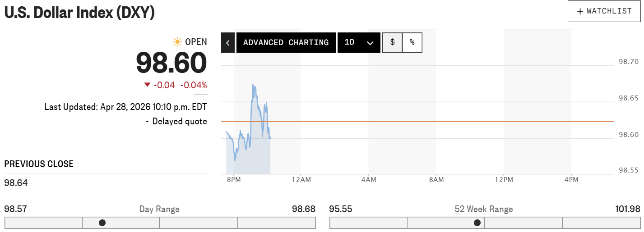Click the blue price line peak
The image size is (644, 232).
pos(253,85)
